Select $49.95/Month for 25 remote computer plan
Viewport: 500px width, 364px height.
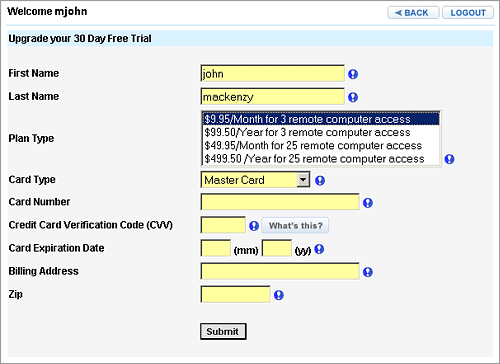coord(321,146)
